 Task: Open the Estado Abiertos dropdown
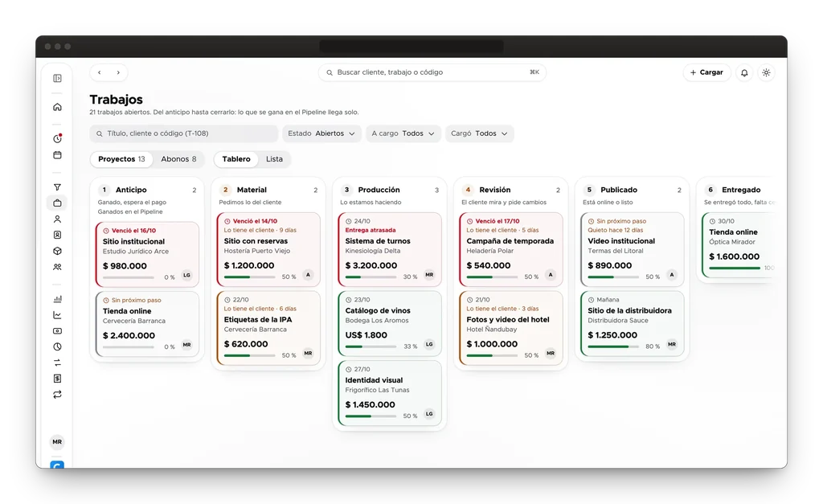pos(321,133)
